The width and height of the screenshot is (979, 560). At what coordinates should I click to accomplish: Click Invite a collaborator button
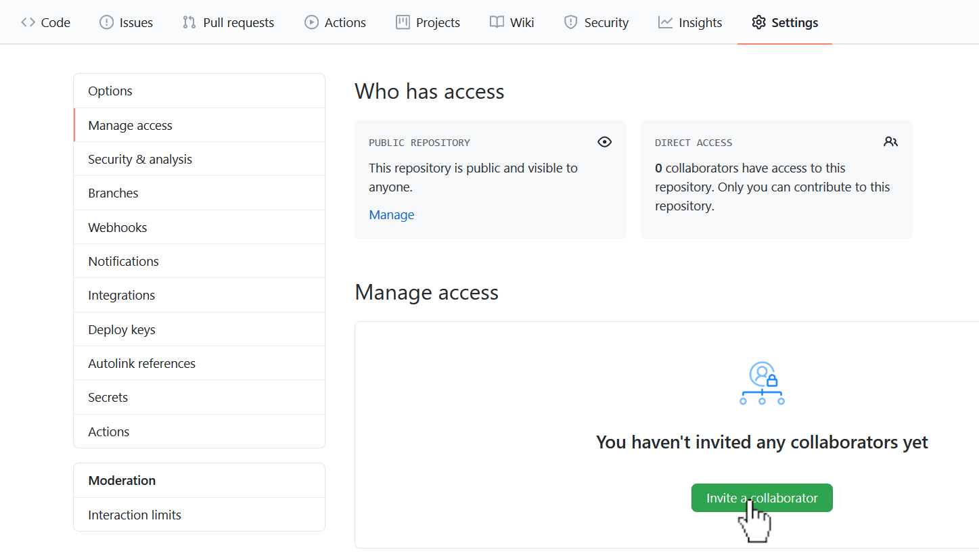(762, 498)
